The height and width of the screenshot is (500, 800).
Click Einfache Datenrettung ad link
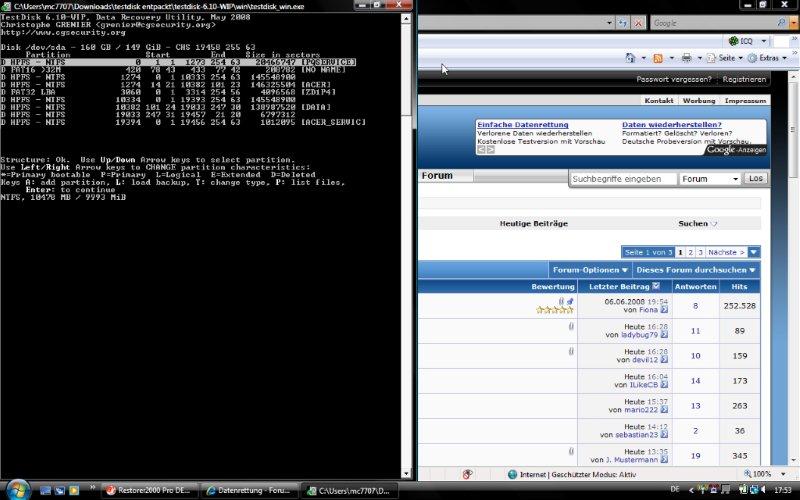[522, 124]
